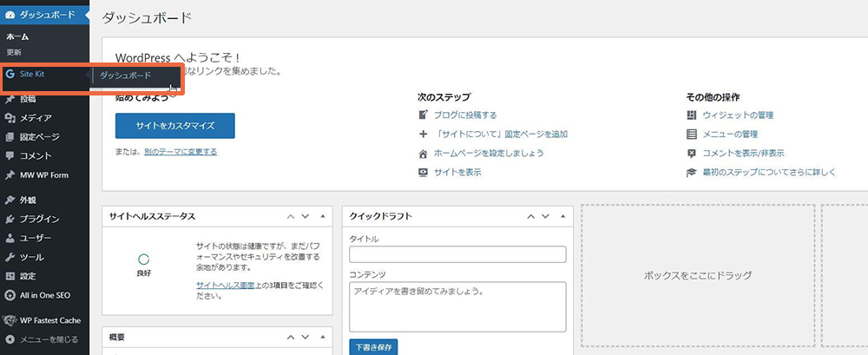Click the collapse arrow icon beside メニューを閉じる

10,339
